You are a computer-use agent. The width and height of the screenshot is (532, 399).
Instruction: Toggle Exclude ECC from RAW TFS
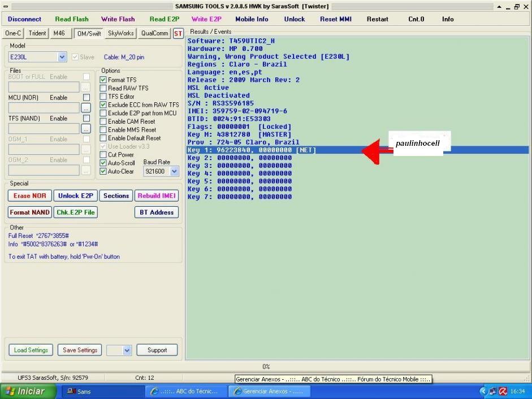click(x=103, y=105)
